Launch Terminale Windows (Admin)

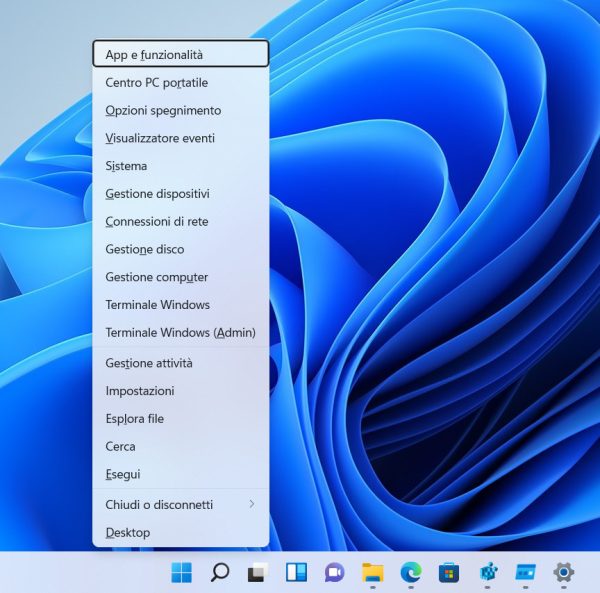(x=181, y=332)
